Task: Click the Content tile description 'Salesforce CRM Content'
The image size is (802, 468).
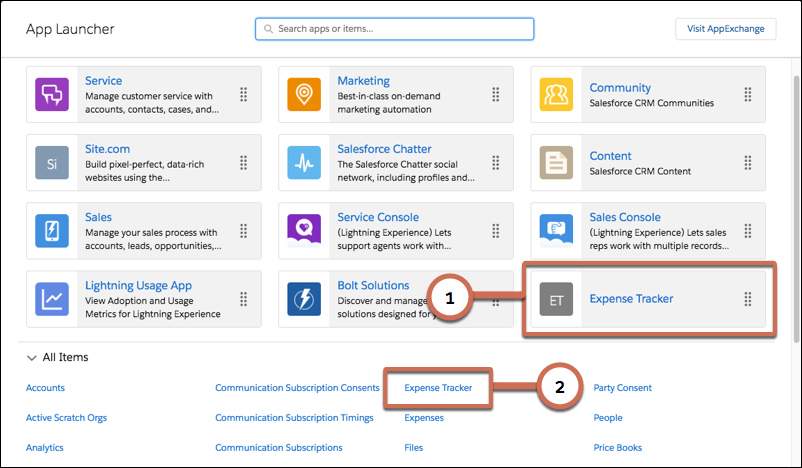Action: pyautogui.click(x=640, y=171)
